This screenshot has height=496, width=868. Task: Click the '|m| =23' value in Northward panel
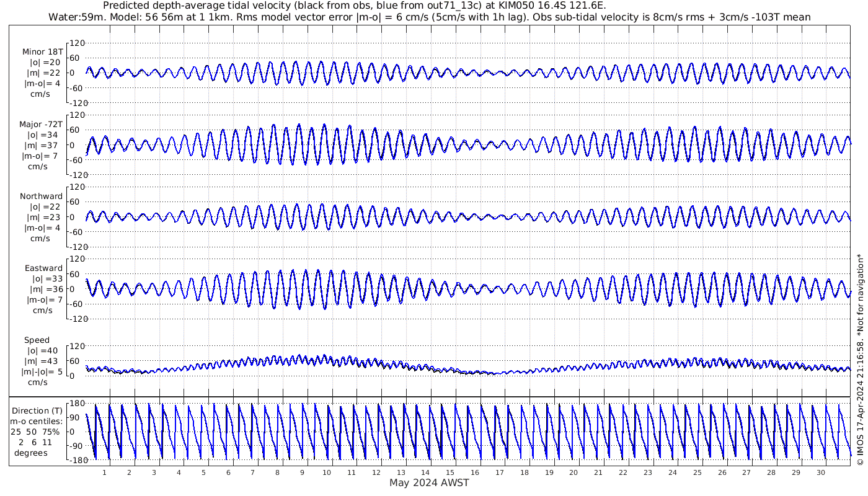[45, 218]
